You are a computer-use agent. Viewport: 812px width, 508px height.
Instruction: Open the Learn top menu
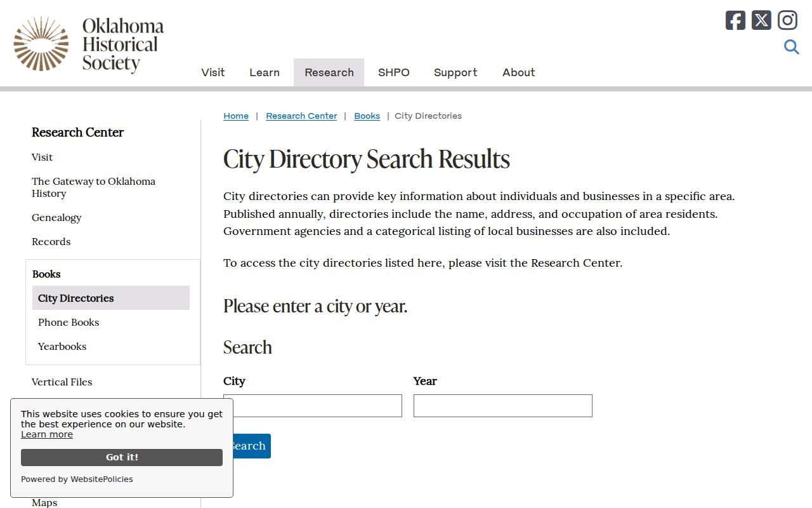[x=265, y=72]
